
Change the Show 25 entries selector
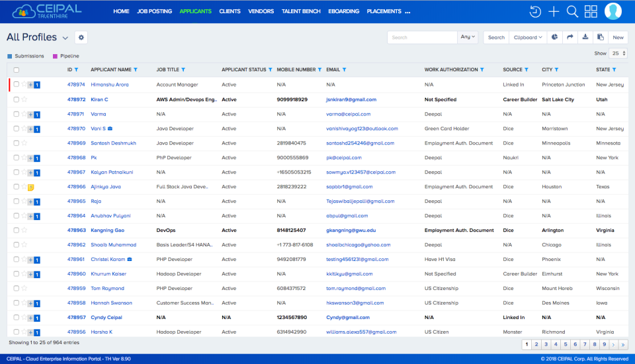(619, 54)
